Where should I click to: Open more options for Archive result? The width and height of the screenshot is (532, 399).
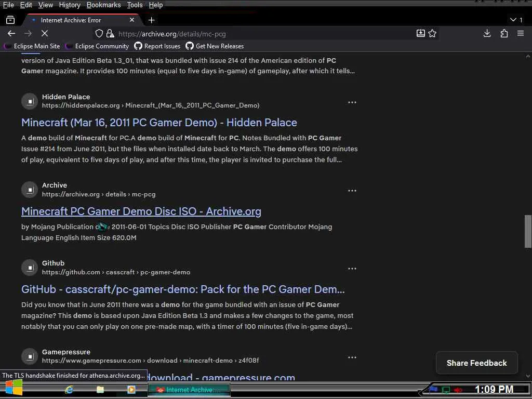click(352, 191)
